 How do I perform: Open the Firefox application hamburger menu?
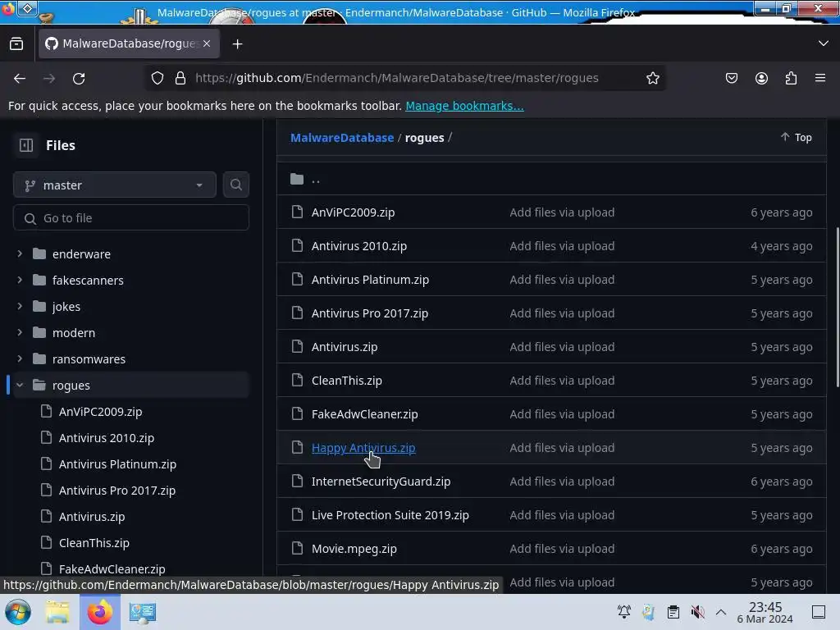[x=820, y=78]
